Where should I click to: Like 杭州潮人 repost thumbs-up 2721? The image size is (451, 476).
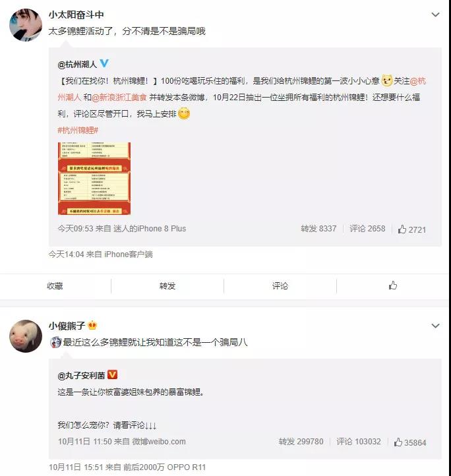click(x=412, y=229)
